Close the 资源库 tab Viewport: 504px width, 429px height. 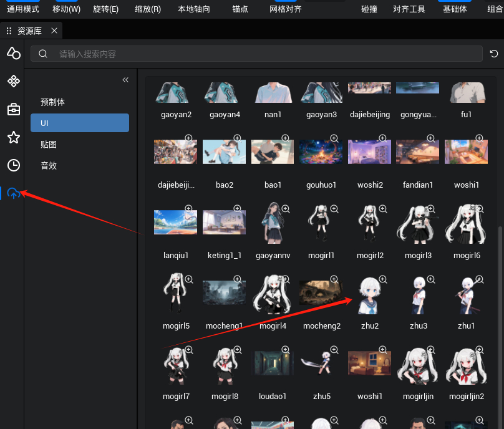click(54, 31)
